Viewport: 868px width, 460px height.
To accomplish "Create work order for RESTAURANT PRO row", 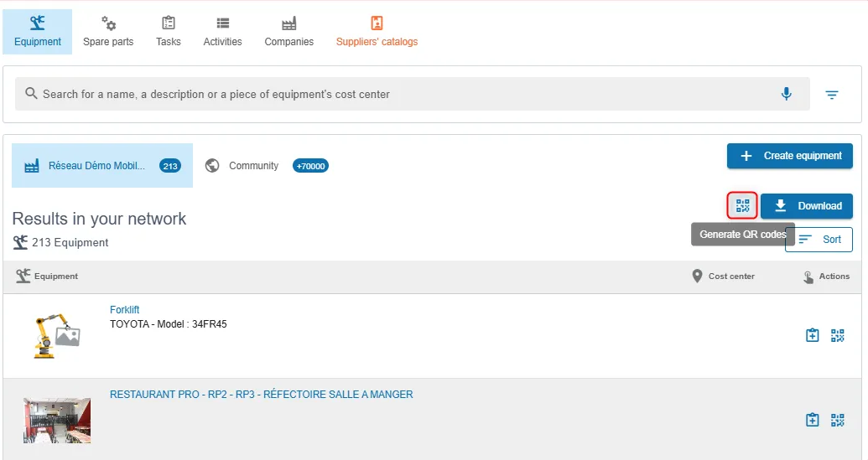I will (812, 420).
